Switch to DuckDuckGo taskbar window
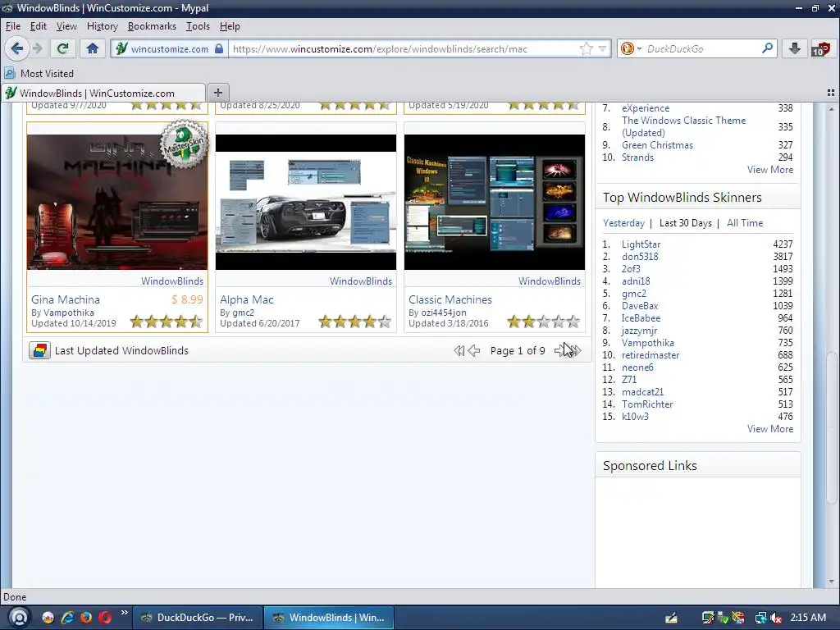 click(x=198, y=618)
